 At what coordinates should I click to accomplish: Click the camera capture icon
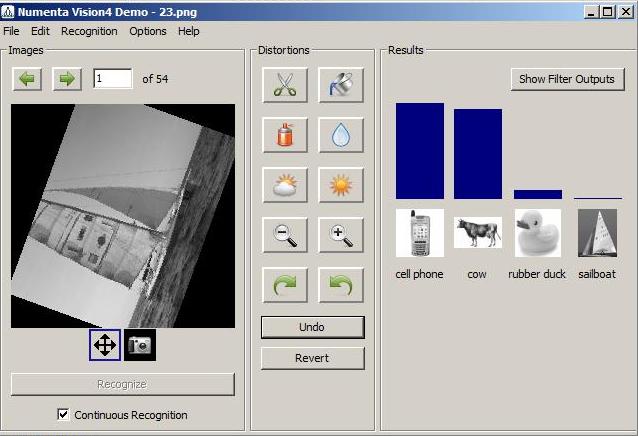[140, 345]
